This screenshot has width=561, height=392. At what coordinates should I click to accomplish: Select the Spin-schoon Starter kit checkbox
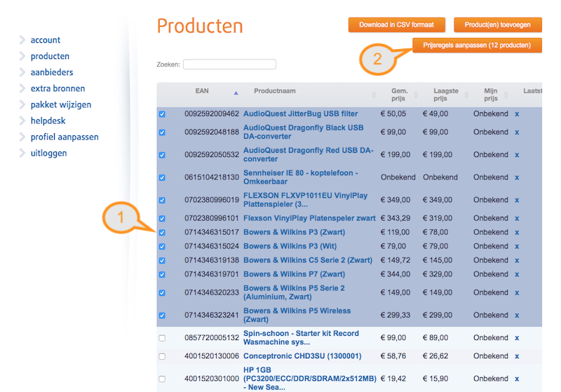(x=162, y=338)
